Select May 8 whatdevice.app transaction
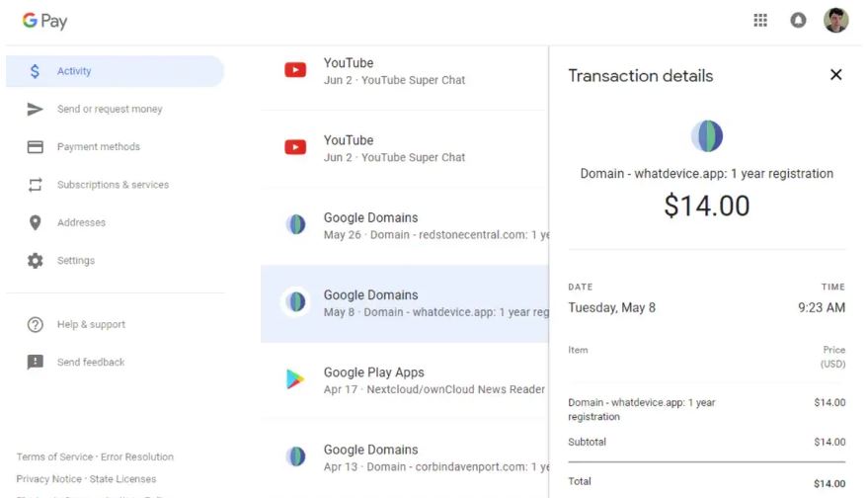 405,303
